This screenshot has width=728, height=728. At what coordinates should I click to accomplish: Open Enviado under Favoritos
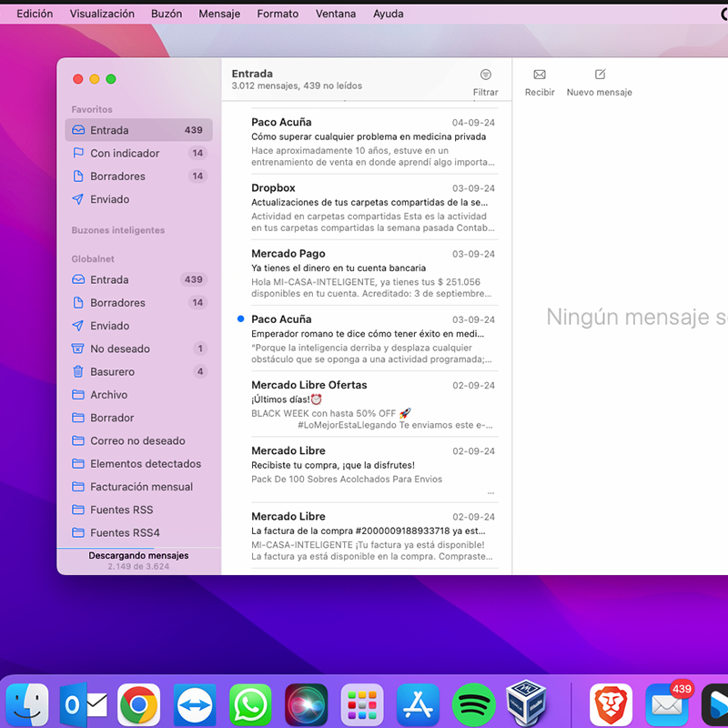(109, 199)
